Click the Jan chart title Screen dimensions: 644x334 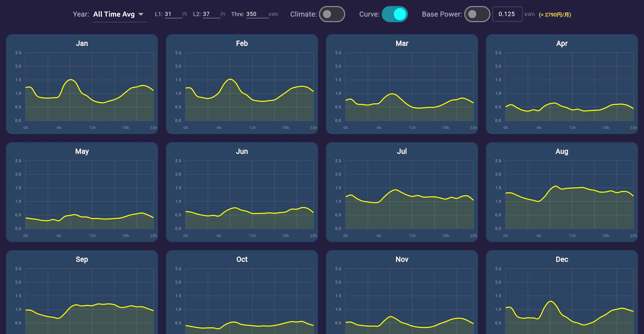coord(82,43)
